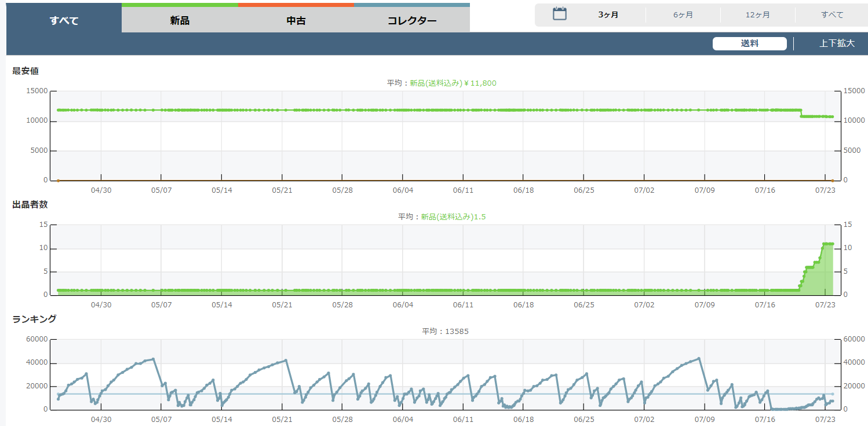
Task: Select the 3ヶ月 period option
Action: (x=608, y=15)
